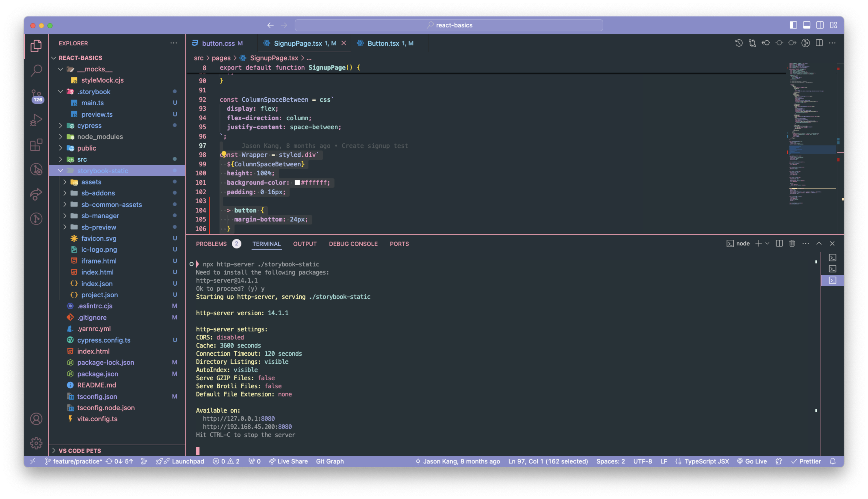
Task: Open the Extensions view
Action: tap(36, 145)
